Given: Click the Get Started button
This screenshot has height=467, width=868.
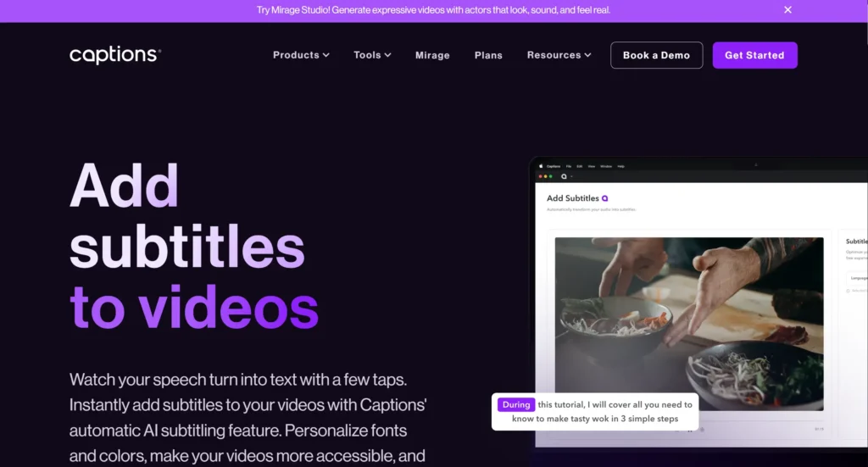Looking at the screenshot, I should coord(754,55).
